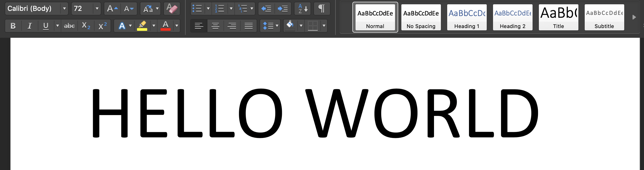Shrink font size with the decrease font icon
The image size is (644, 170).
129,9
